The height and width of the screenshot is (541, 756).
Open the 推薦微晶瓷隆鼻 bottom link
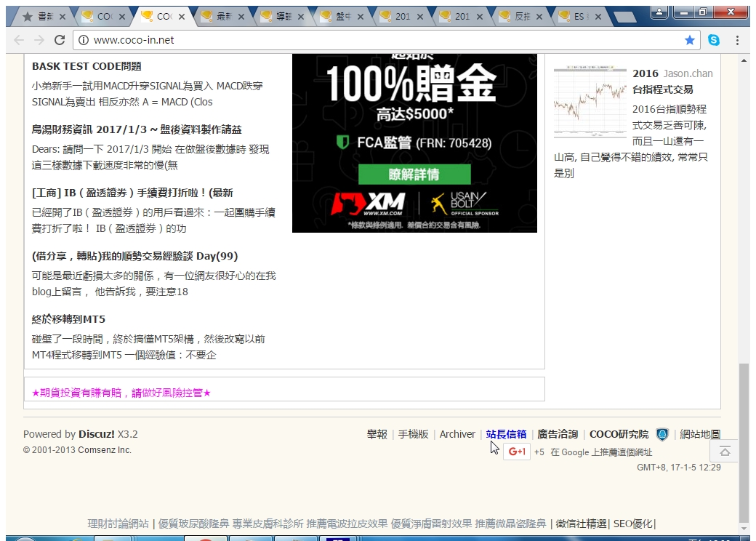click(x=510, y=524)
